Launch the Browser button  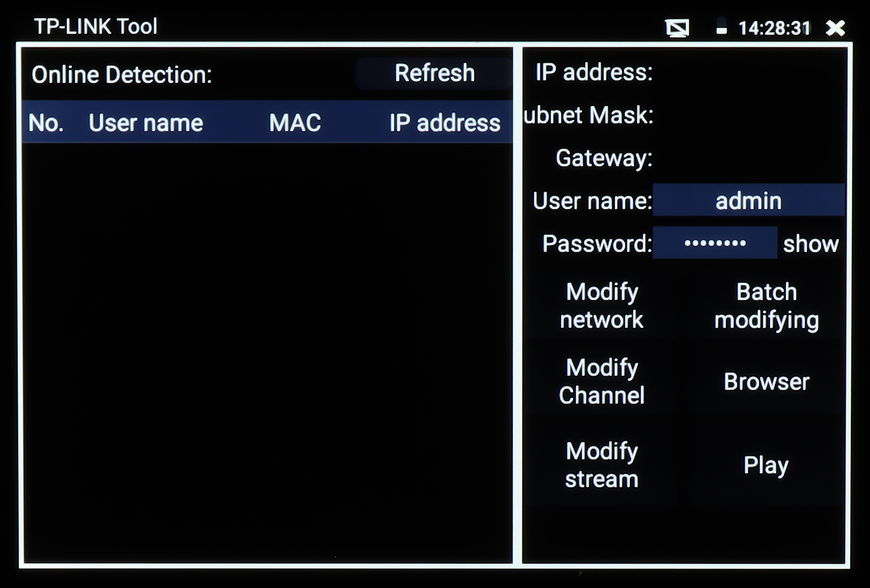(766, 382)
